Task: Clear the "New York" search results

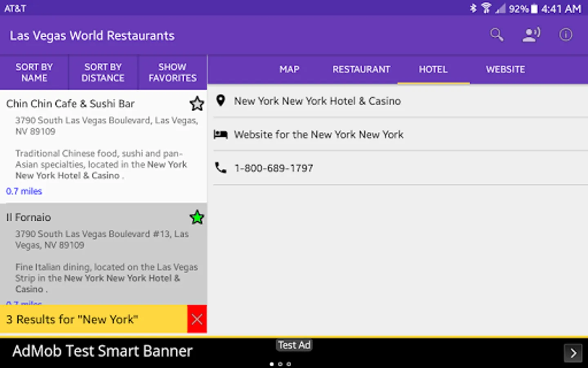Action: pos(197,319)
